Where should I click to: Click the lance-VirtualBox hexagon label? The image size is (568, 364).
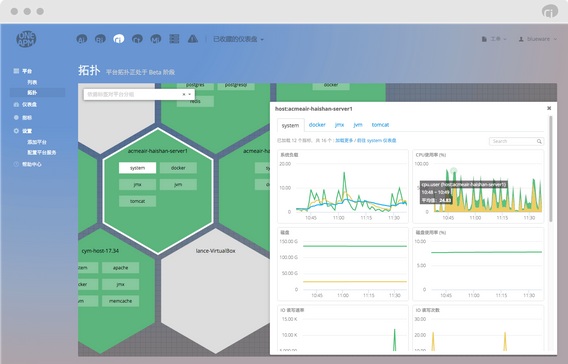pos(216,251)
